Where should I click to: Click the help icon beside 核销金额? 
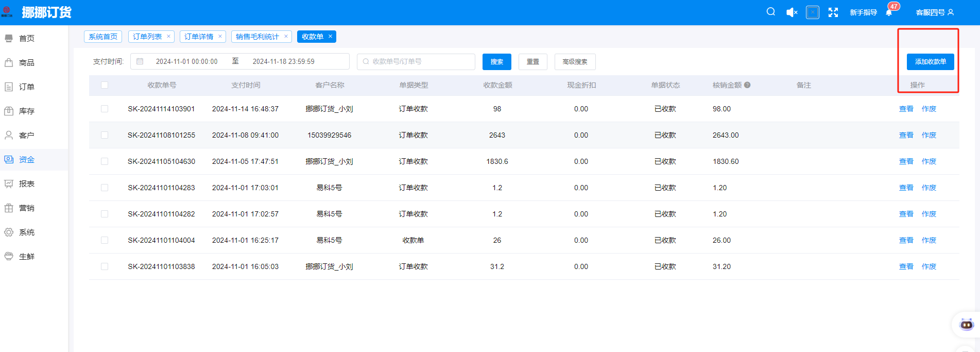click(x=747, y=85)
